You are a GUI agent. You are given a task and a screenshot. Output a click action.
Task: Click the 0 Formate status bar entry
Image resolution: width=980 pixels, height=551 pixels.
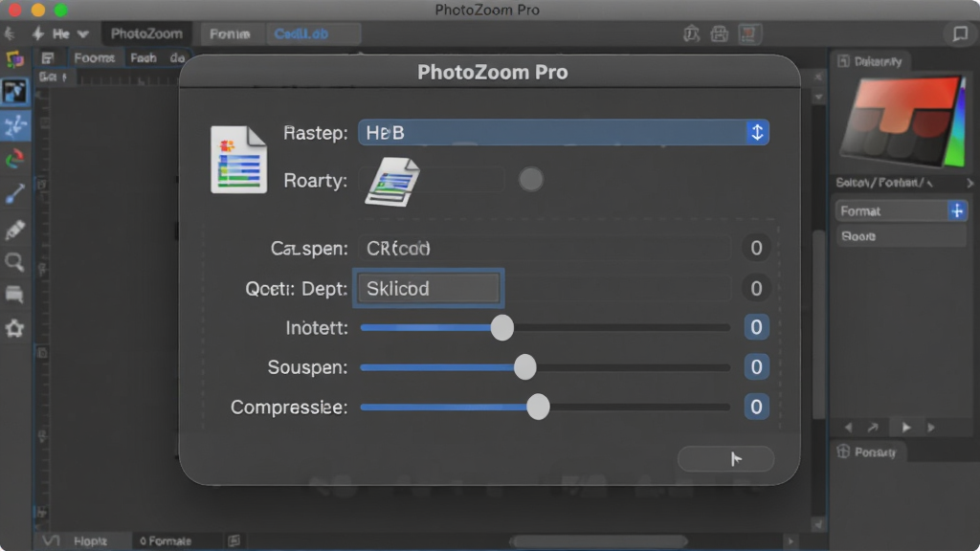tap(165, 541)
